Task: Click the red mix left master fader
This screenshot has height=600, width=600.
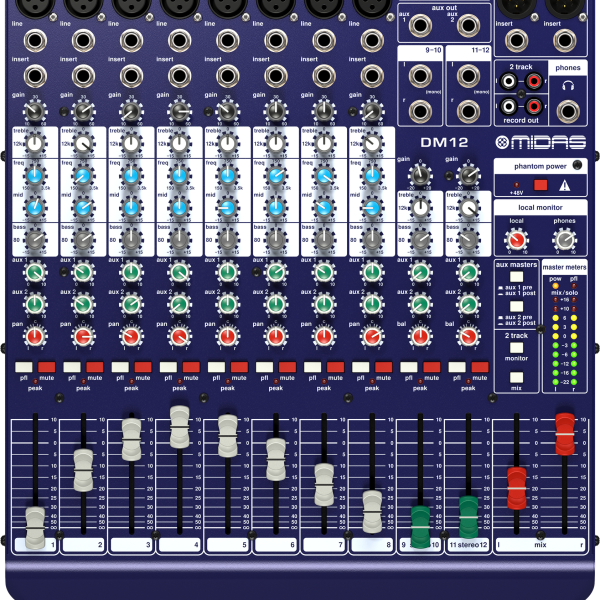Action: pyautogui.click(x=517, y=488)
